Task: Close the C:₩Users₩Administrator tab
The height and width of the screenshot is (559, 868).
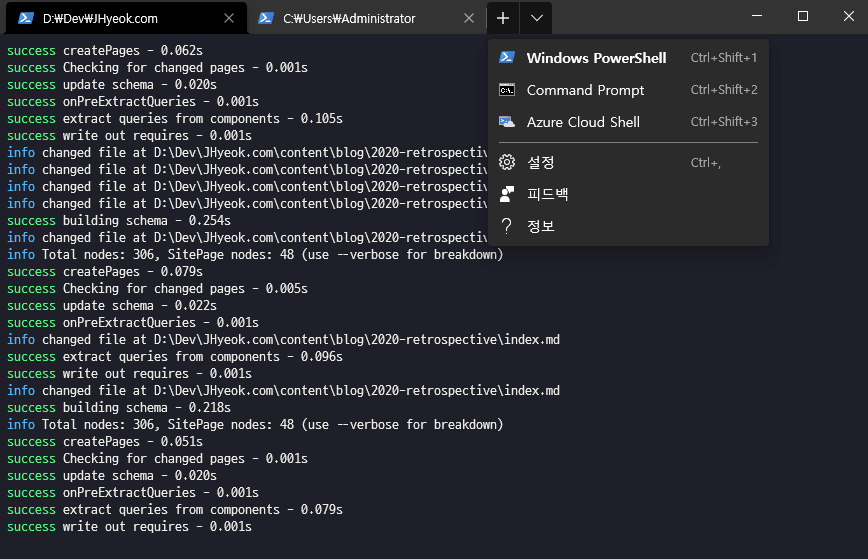Action: pyautogui.click(x=469, y=18)
